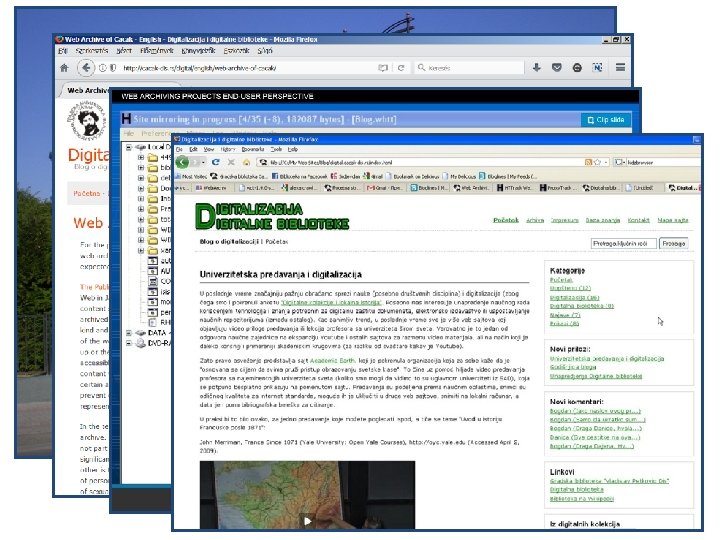Click the blog search input field
Viewport: 720px width, 540px height.
(623, 243)
